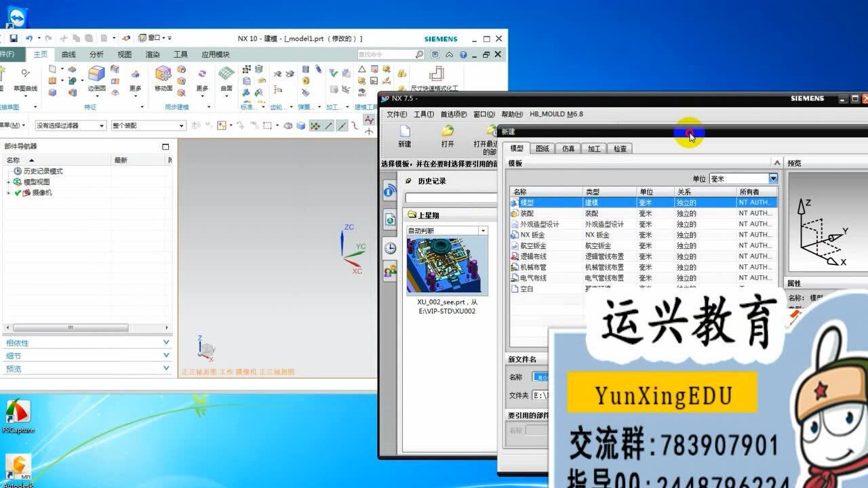Switch to the 曲线 ribbon tab
Viewport: 868px width, 488px height.
68,54
